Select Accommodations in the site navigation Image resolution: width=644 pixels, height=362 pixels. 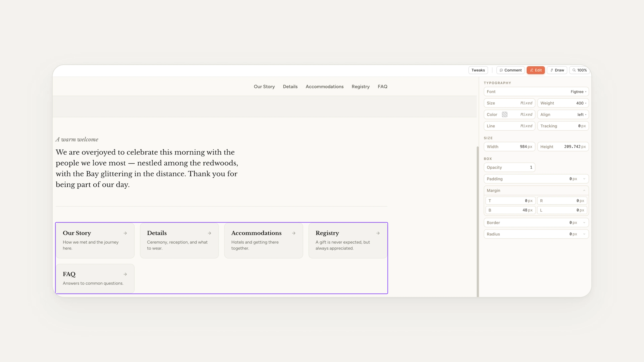325,86
